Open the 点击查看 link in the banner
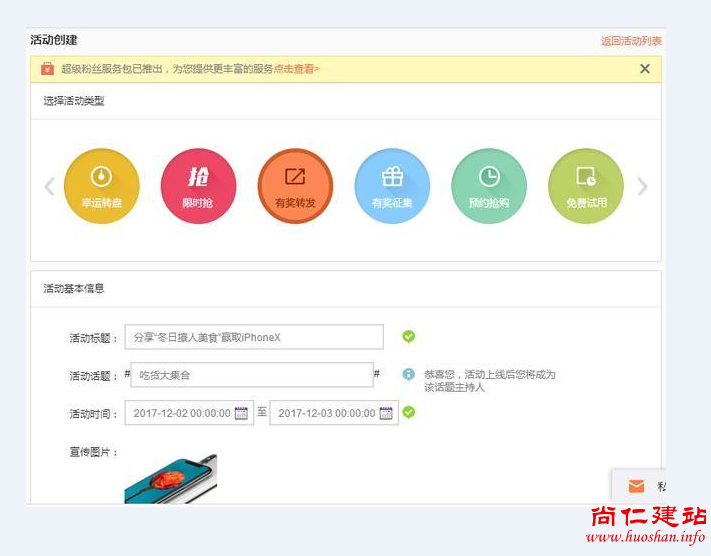 coord(296,69)
